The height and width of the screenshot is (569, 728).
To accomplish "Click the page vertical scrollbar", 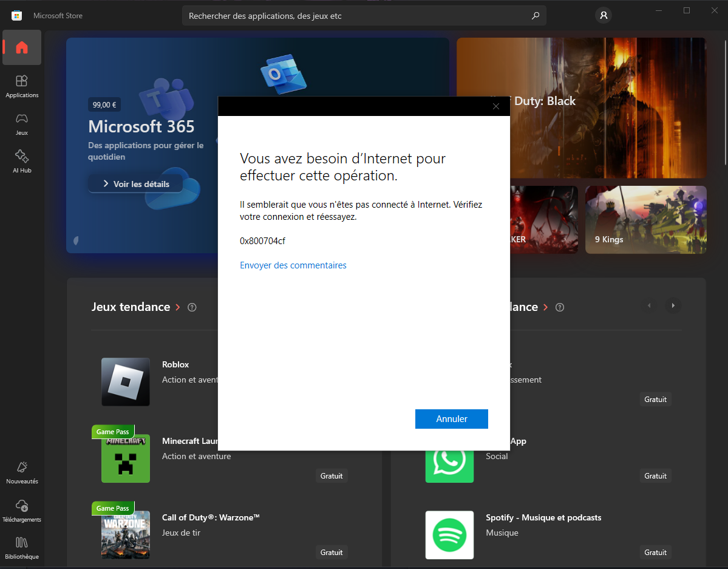I will tap(726, 103).
